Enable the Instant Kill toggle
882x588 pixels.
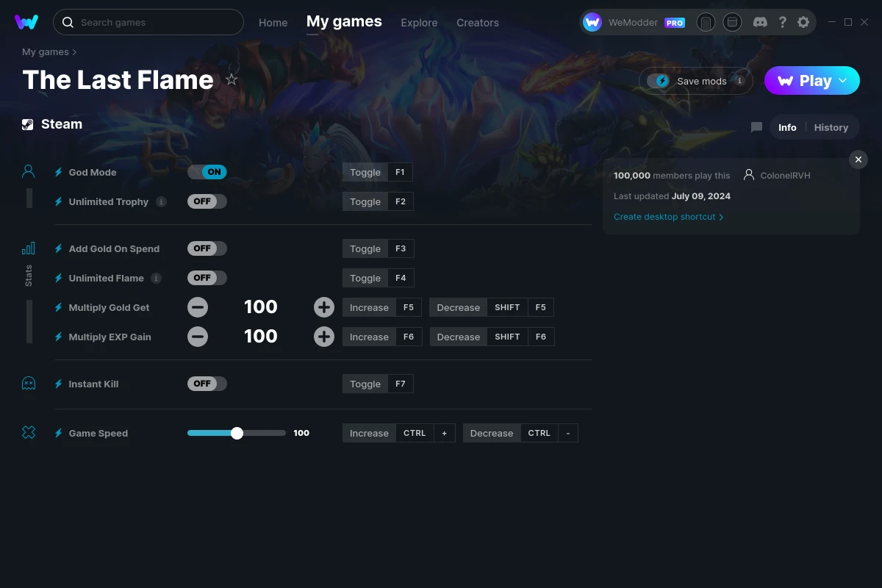click(x=207, y=383)
